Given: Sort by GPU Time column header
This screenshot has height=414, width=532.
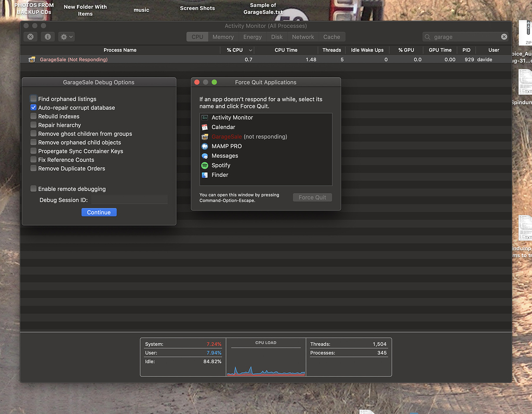Looking at the screenshot, I should [440, 50].
